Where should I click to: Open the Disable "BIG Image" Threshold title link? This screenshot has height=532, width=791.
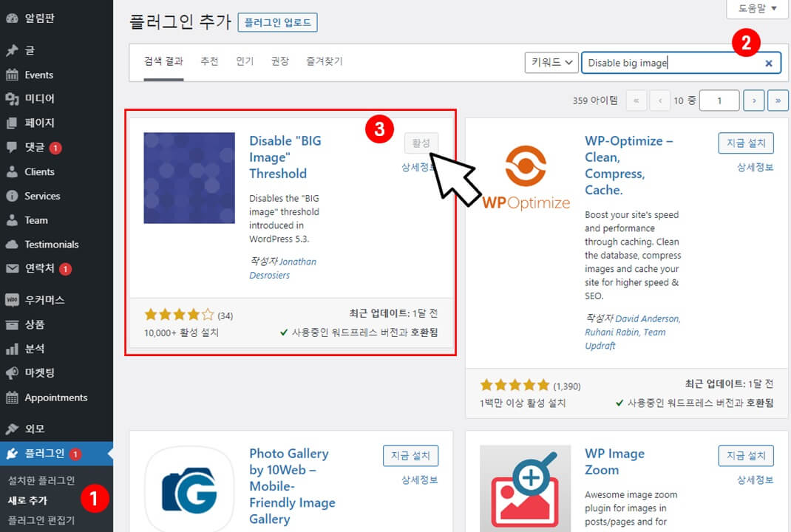285,157
